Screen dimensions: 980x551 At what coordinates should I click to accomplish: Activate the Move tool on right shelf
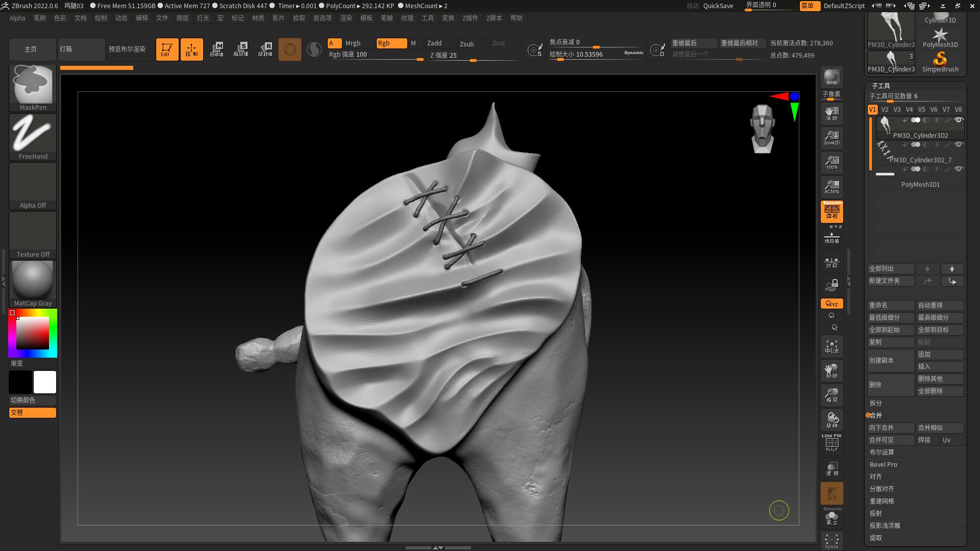point(831,370)
